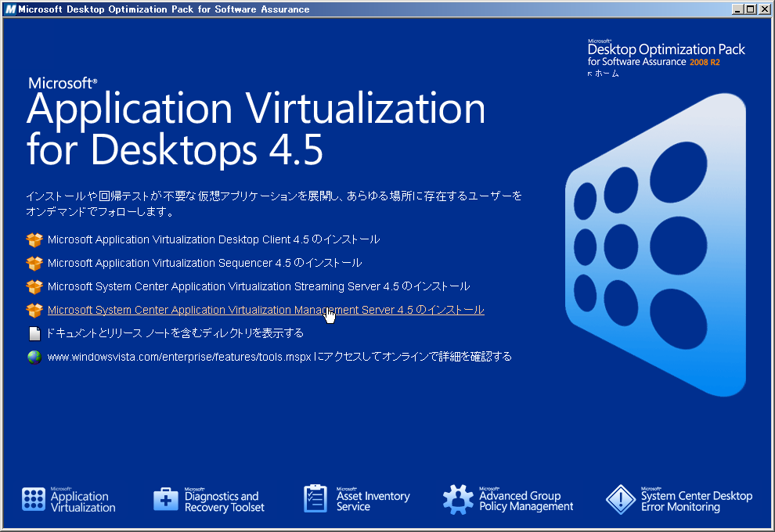Install Application Virtualization Streaming Server 4.5
This screenshot has height=532, width=775.
tap(258, 286)
